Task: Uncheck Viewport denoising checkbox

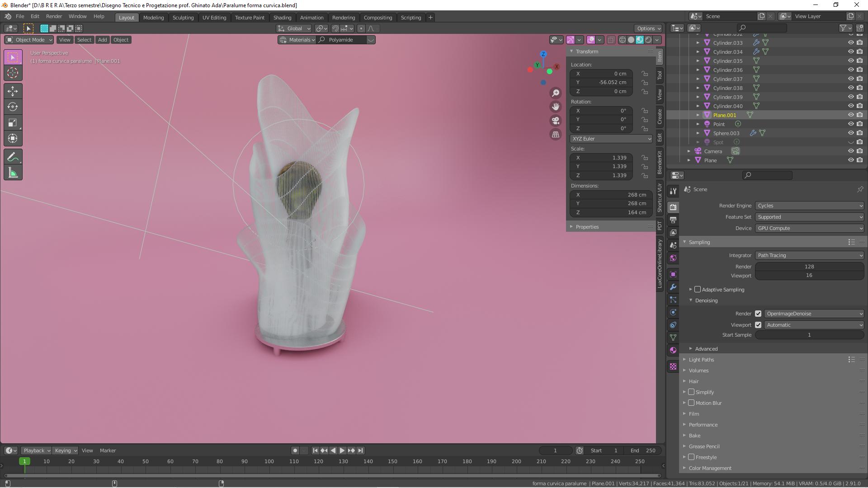Action: tap(758, 325)
